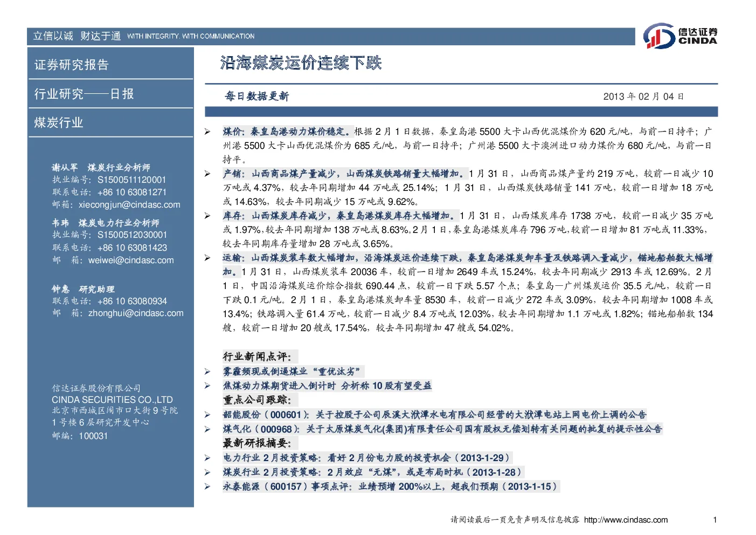756x535 pixels.
Task: Click the arrow bullet beside 永泰能源
Action: click(207, 486)
